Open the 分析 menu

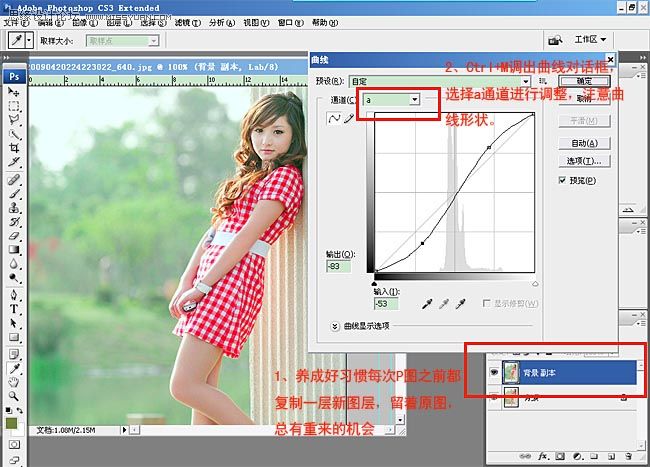[x=222, y=22]
